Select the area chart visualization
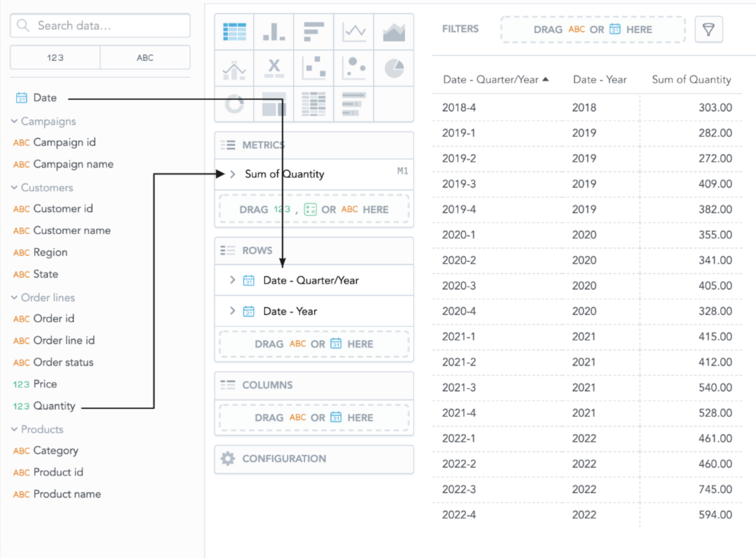 [x=394, y=31]
